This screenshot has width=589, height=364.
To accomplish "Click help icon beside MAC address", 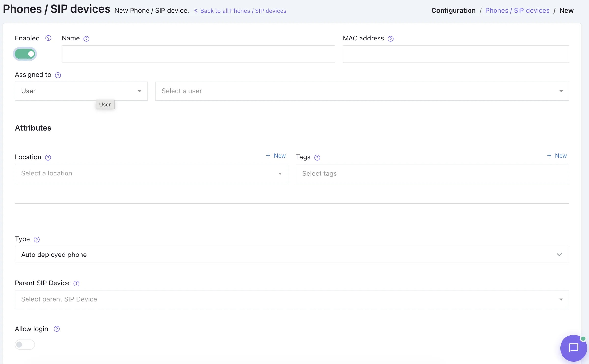I will pos(391,39).
